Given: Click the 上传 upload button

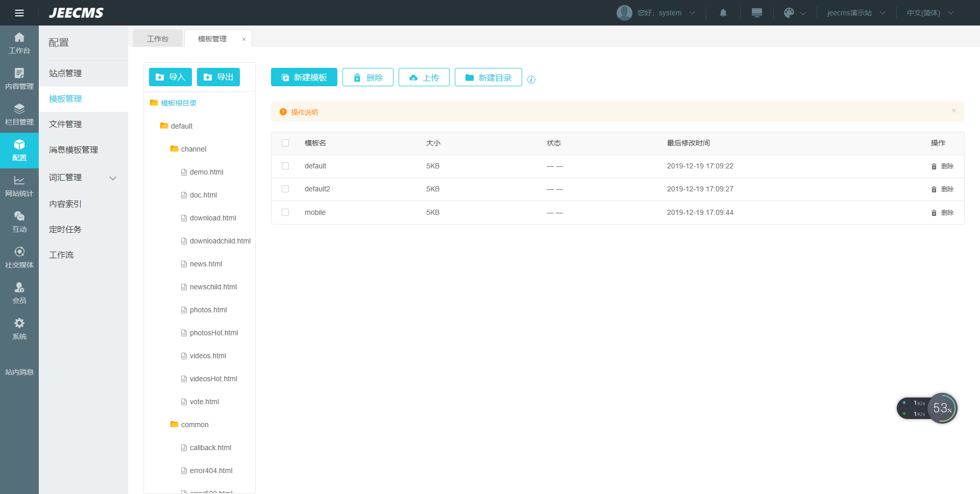Looking at the screenshot, I should tap(424, 77).
